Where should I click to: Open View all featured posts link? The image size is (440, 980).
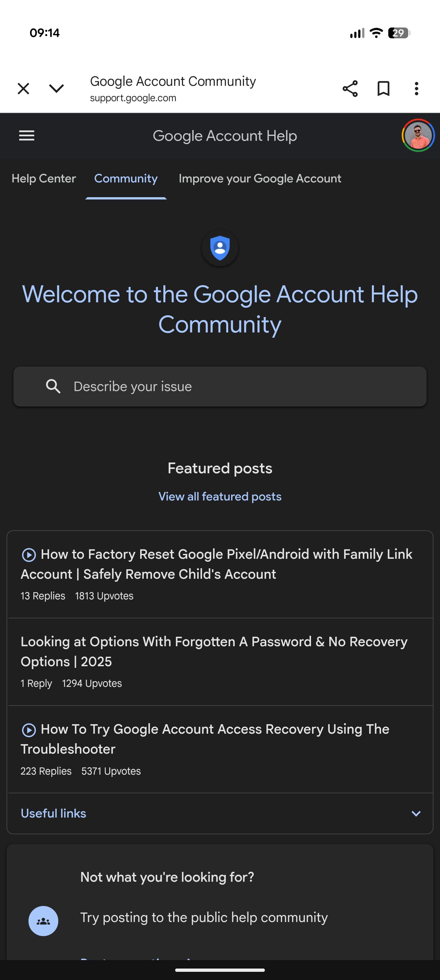click(x=220, y=497)
